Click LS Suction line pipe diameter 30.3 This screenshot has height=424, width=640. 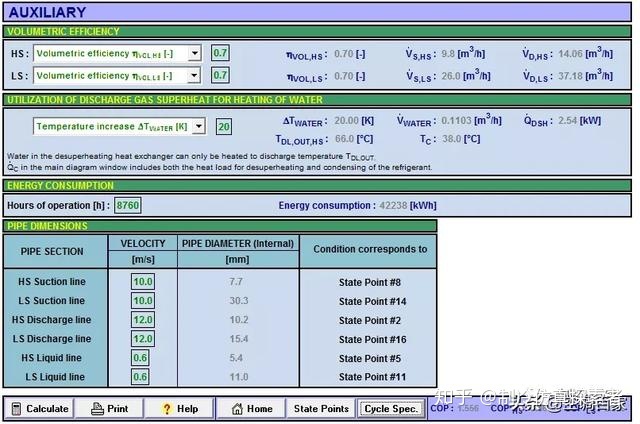239,301
